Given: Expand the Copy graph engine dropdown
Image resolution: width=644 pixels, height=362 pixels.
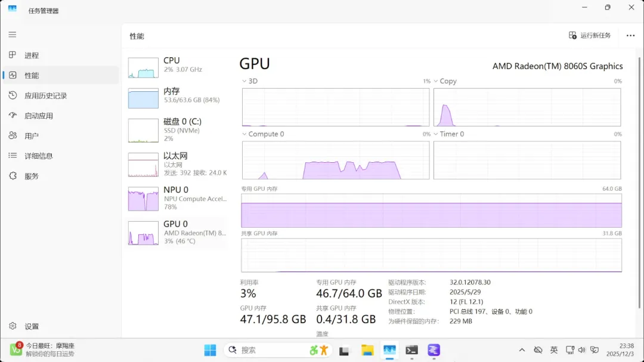Looking at the screenshot, I should 436,81.
